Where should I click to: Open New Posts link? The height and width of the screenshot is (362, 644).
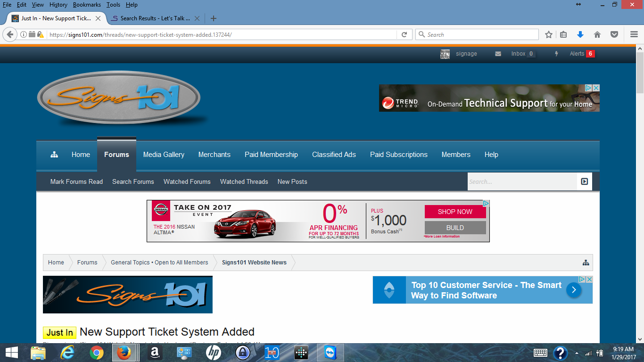click(x=292, y=181)
